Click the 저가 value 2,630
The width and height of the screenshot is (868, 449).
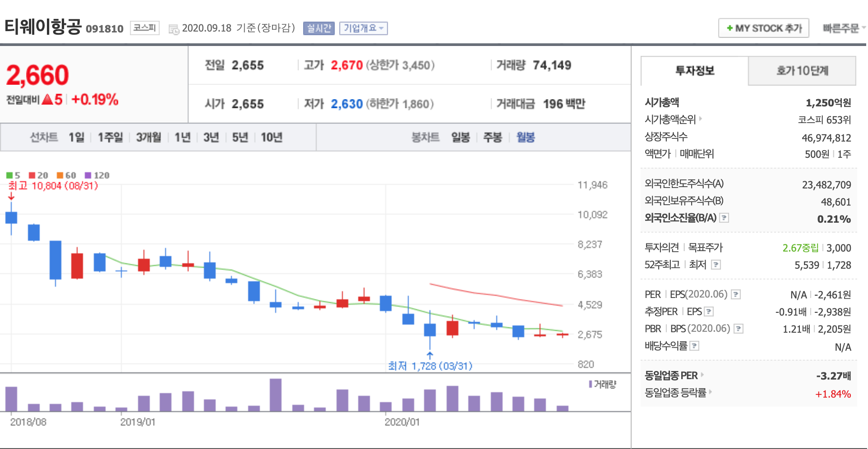click(347, 104)
